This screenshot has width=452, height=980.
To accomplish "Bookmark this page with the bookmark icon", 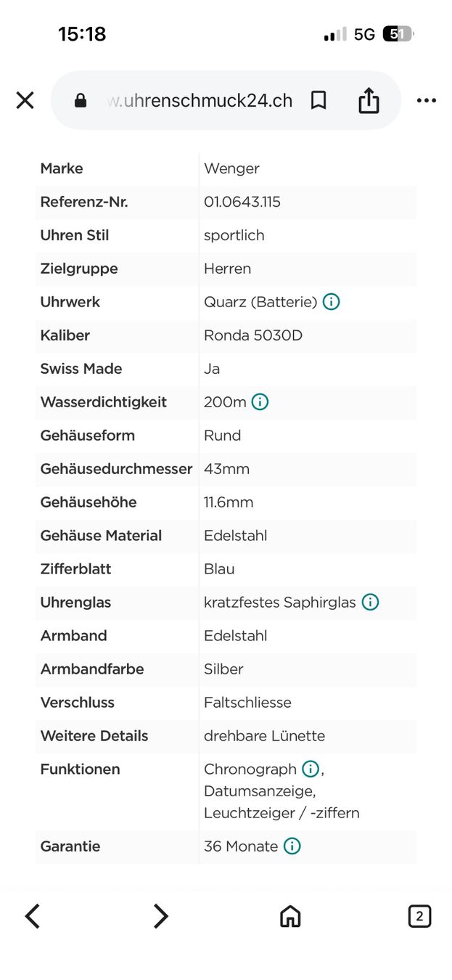I will tap(319, 100).
